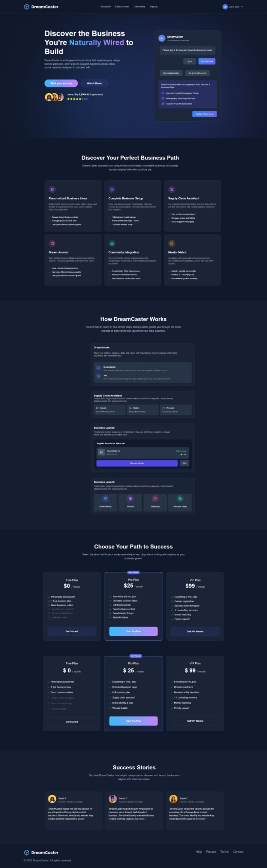The width and height of the screenshot is (267, 868).
Task: Click the Community Integration icon
Action: [112, 243]
